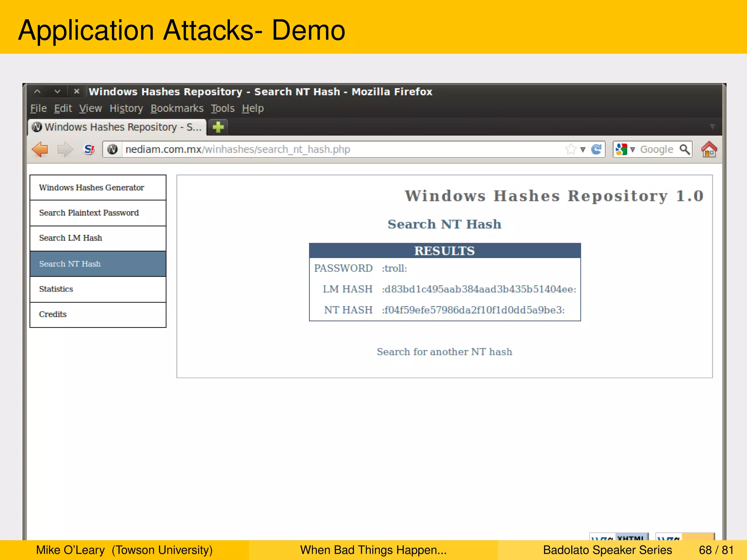This screenshot has width=747, height=560.
Task: Click the NT hash value f04f59efe579...
Action: pos(473,310)
